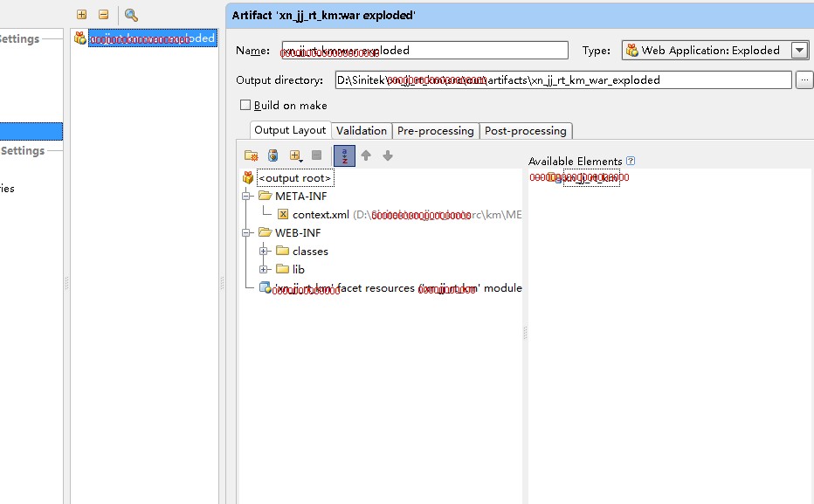Collapse the META-INF folder node
This screenshot has width=814, height=504.
(x=246, y=197)
